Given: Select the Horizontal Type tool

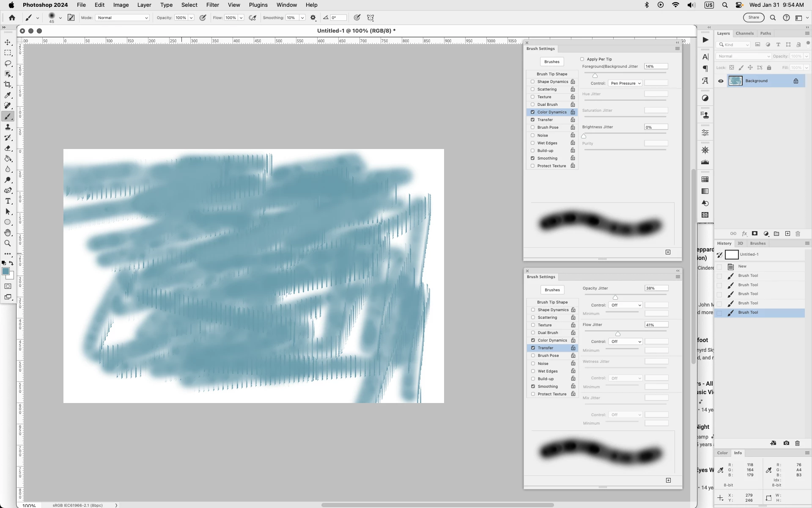Looking at the screenshot, I should point(8,201).
